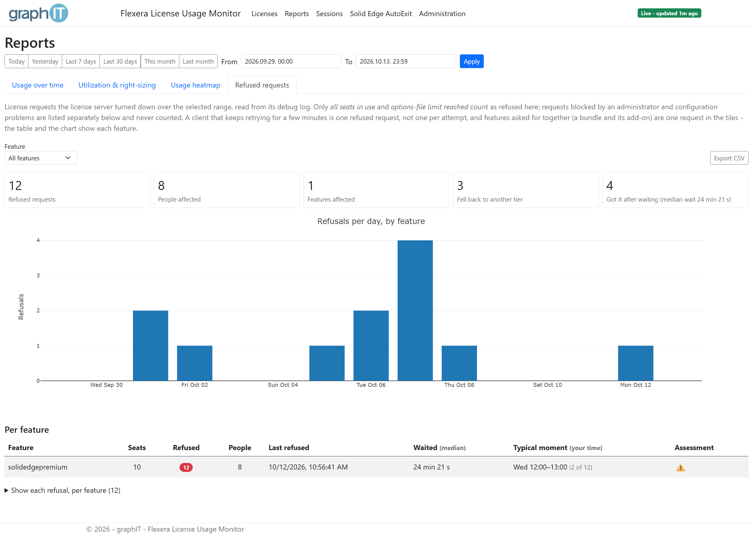The image size is (753, 560).
Task: Switch to Usage over time tab
Action: click(38, 85)
